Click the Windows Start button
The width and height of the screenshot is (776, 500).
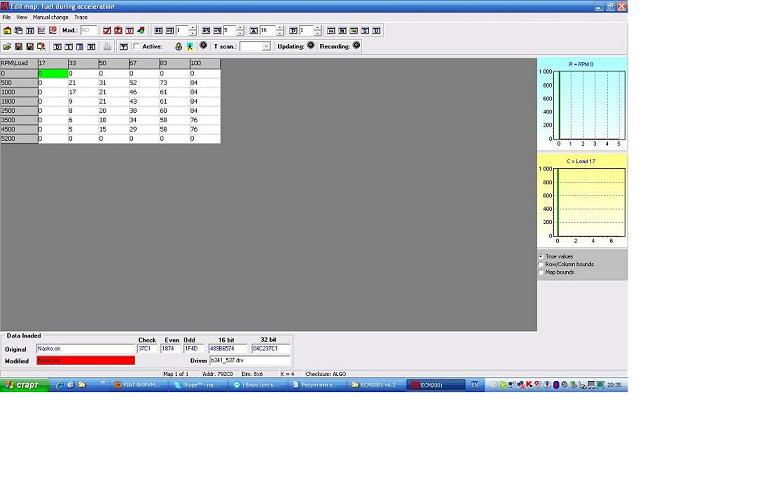[x=25, y=384]
